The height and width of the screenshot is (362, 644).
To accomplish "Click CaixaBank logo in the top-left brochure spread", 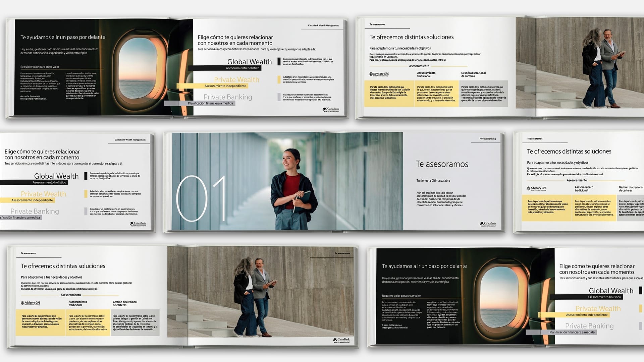I will pos(331,110).
